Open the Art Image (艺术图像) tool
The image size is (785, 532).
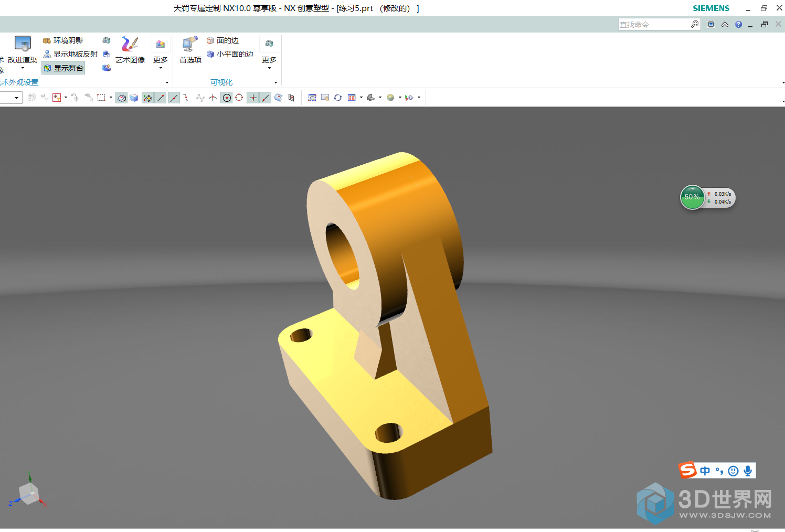click(x=130, y=50)
